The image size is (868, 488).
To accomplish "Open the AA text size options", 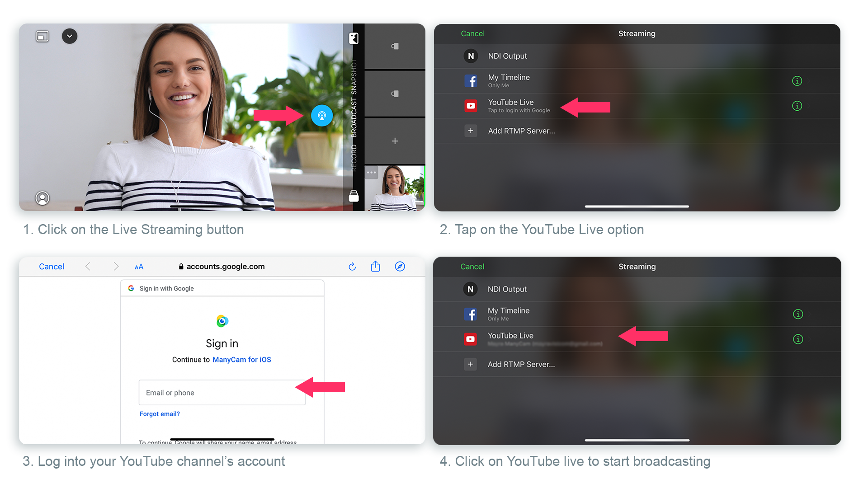I will pyautogui.click(x=139, y=267).
